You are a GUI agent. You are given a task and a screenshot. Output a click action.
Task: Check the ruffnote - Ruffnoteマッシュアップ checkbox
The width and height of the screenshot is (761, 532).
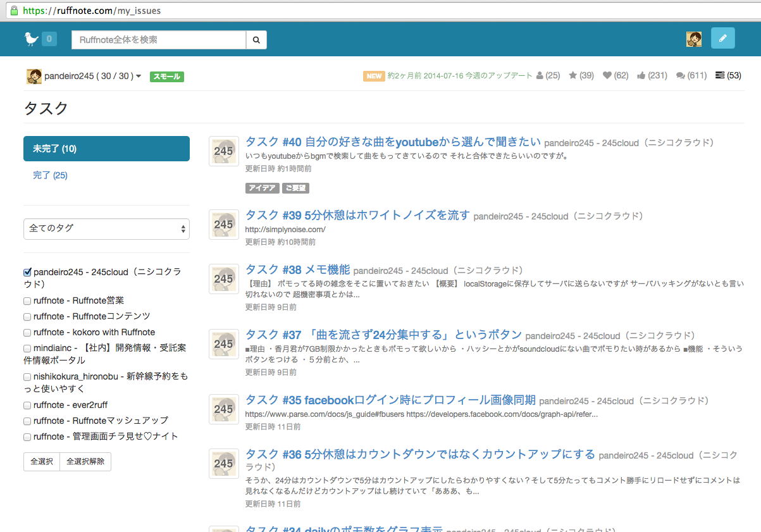pyautogui.click(x=27, y=421)
